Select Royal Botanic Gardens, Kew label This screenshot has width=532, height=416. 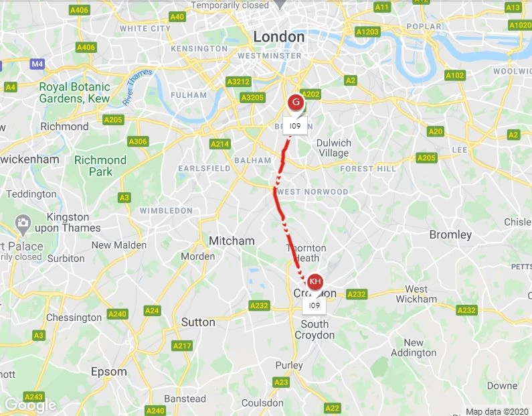pyautogui.click(x=75, y=92)
